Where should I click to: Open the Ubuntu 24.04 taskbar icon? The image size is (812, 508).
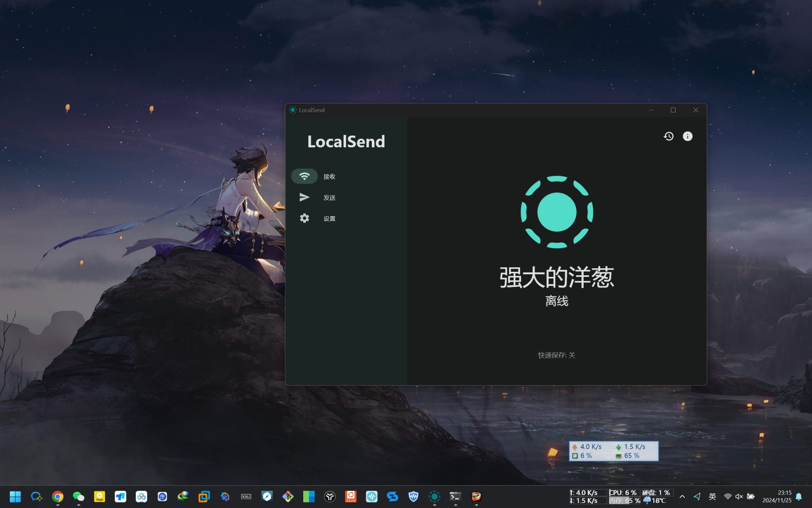point(351,496)
